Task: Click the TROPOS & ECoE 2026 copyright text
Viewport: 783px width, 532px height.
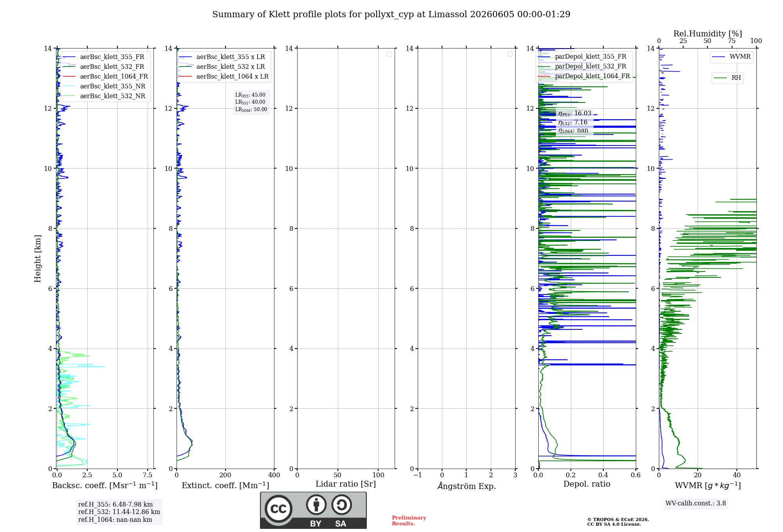Action: [618, 519]
